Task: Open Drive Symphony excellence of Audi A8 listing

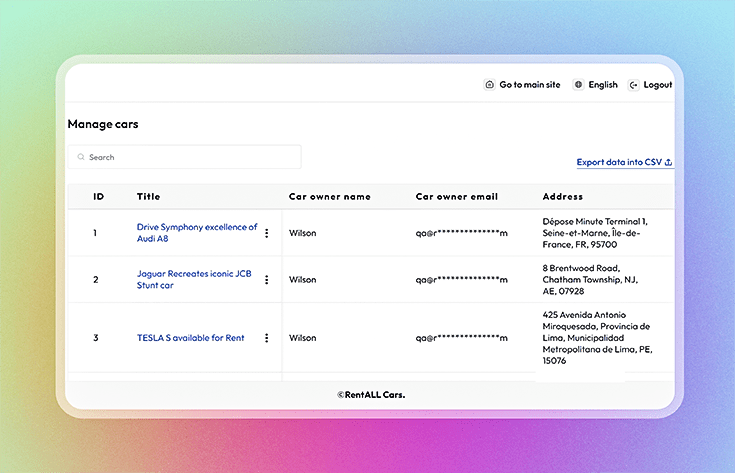Action: tap(197, 233)
